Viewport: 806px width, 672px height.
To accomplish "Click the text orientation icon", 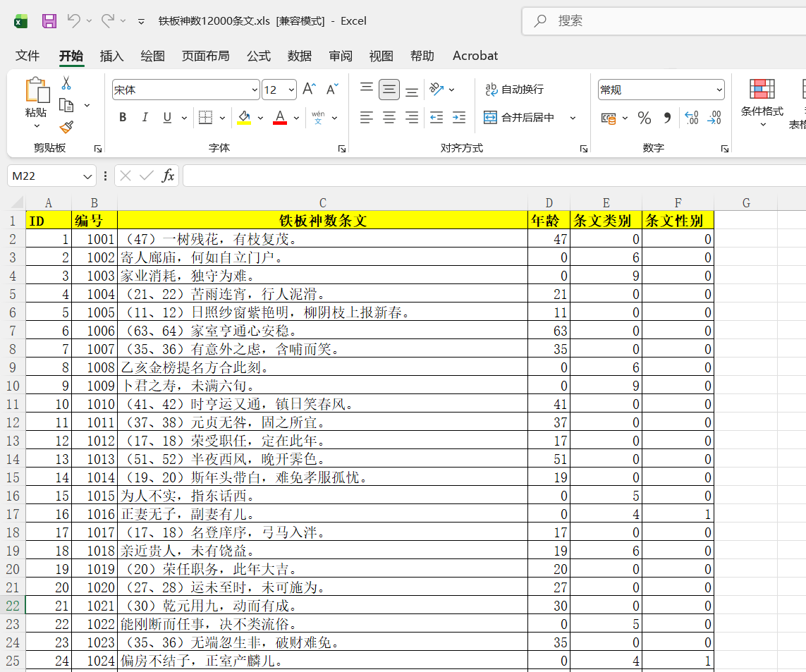I will [436, 90].
